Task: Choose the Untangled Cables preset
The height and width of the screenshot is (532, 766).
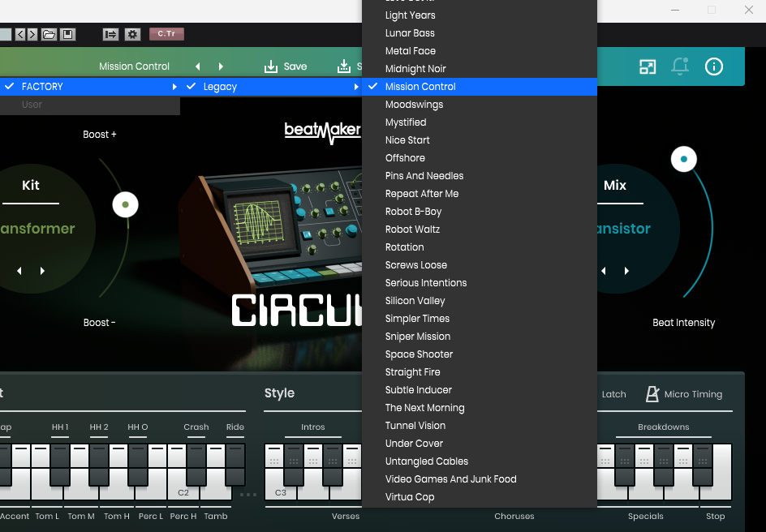Action: 480,461
